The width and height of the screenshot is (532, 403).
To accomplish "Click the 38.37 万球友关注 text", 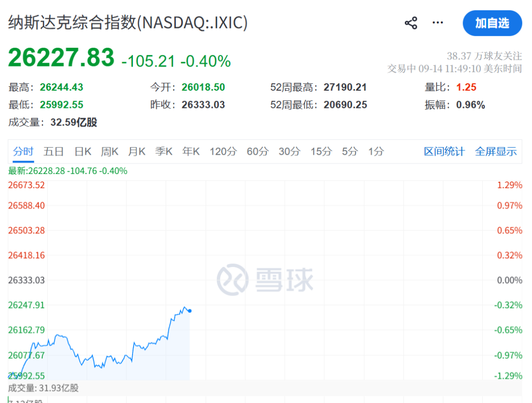I will (484, 56).
